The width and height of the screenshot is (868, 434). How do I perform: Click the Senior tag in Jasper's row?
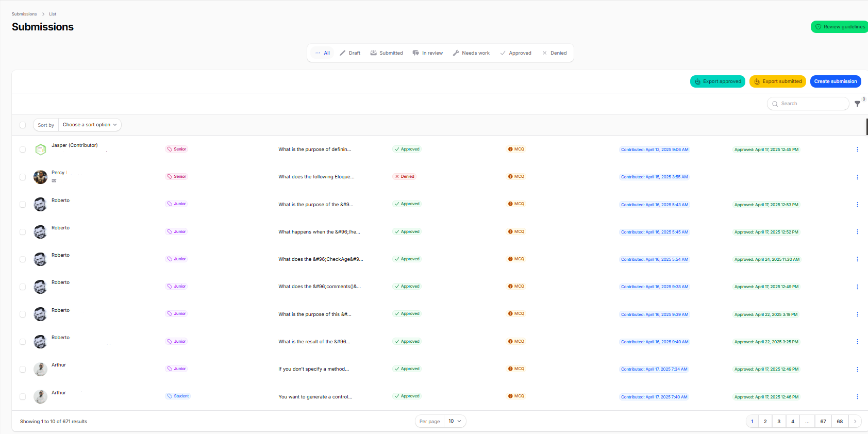click(x=177, y=149)
